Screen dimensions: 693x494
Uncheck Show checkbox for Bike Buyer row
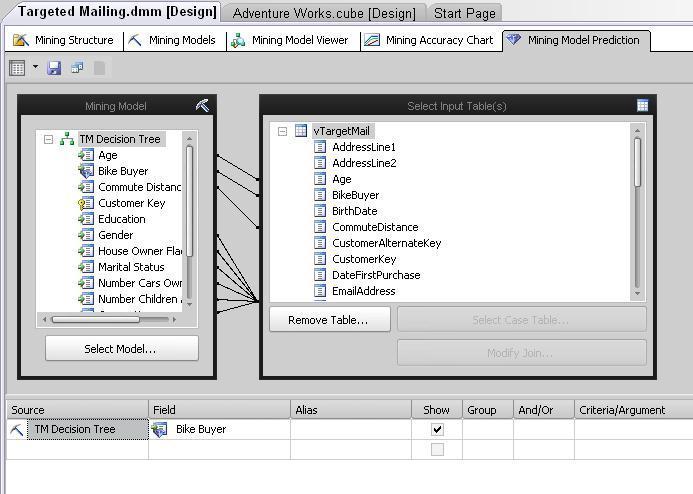click(x=437, y=429)
